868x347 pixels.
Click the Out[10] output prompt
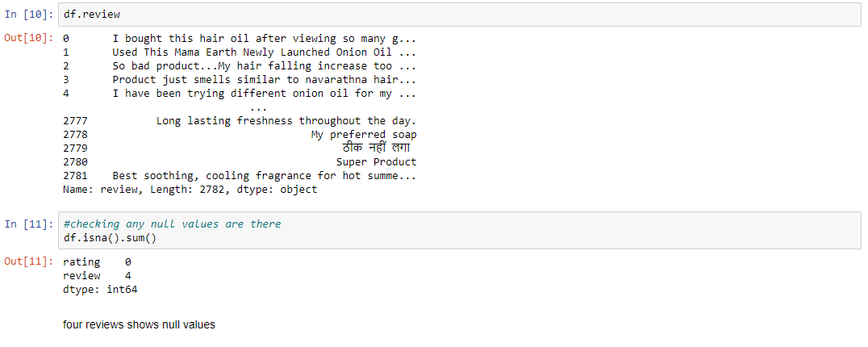29,38
